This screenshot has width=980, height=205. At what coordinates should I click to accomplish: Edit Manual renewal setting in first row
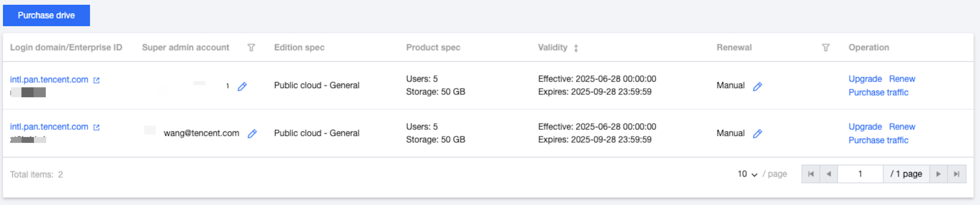click(x=757, y=86)
